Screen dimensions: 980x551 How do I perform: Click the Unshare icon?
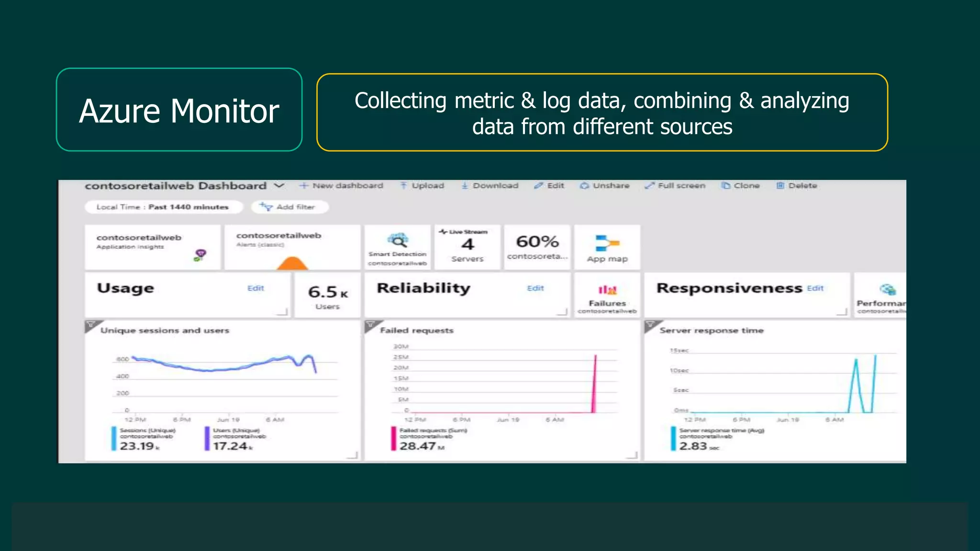pyautogui.click(x=584, y=186)
